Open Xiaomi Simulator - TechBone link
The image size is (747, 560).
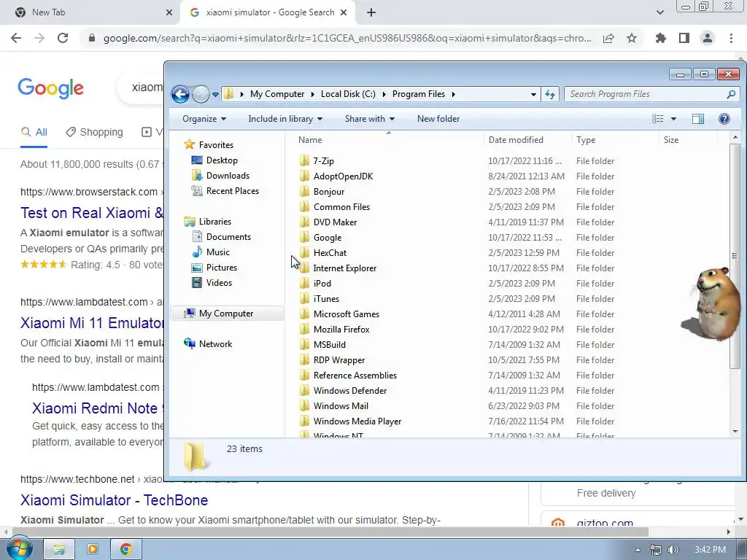[x=115, y=500]
